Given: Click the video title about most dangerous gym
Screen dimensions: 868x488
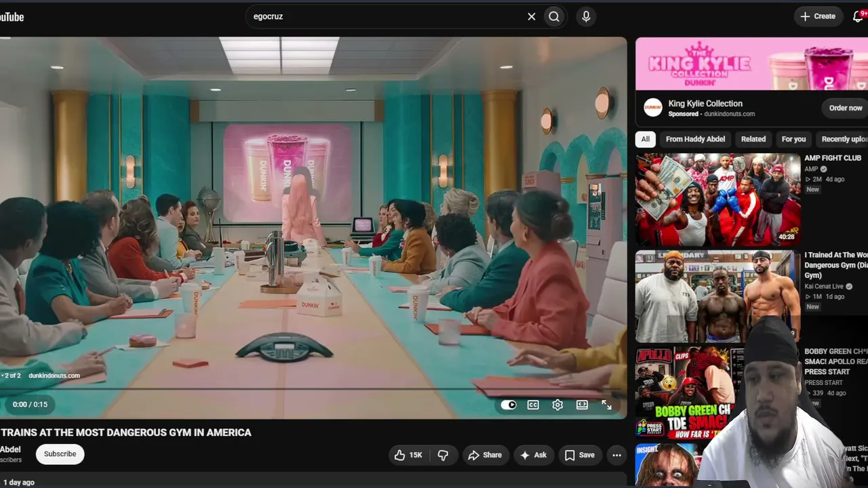Looking at the screenshot, I should pyautogui.click(x=125, y=432).
